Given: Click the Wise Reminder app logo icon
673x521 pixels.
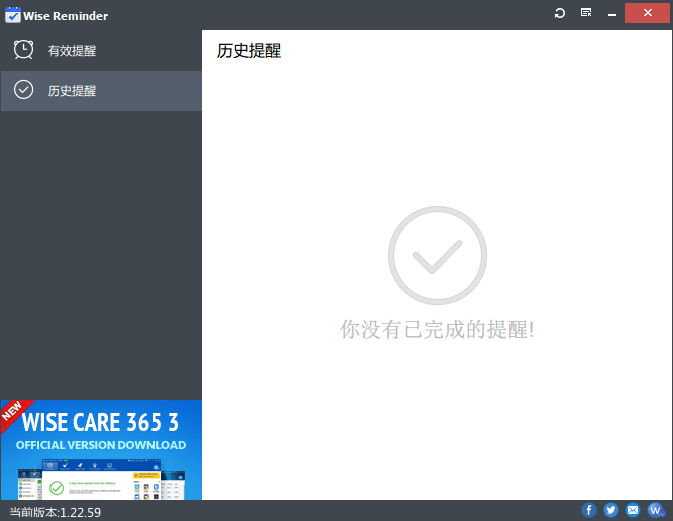Looking at the screenshot, I should click(13, 15).
